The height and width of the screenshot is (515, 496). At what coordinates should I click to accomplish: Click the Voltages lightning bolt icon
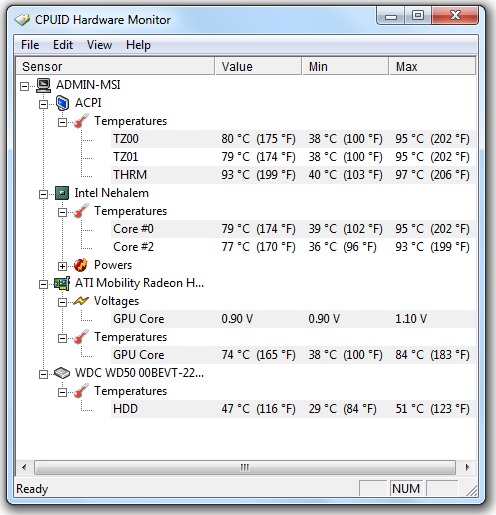click(81, 301)
